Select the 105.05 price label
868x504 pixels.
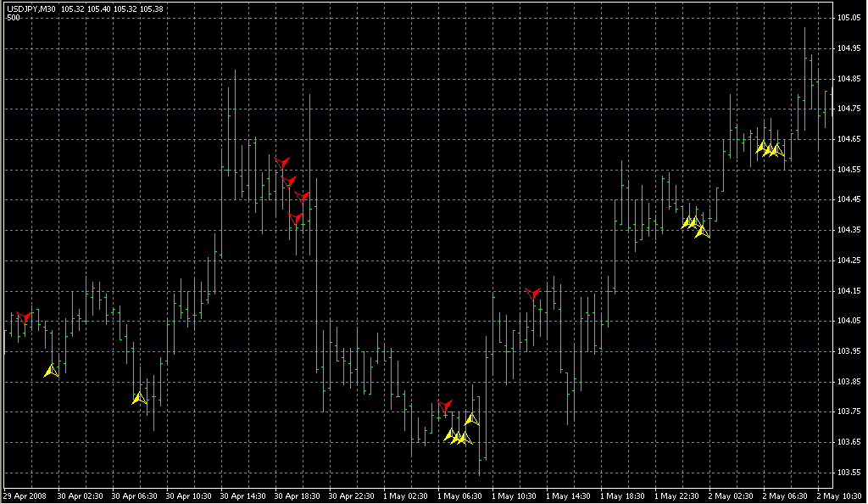point(849,18)
